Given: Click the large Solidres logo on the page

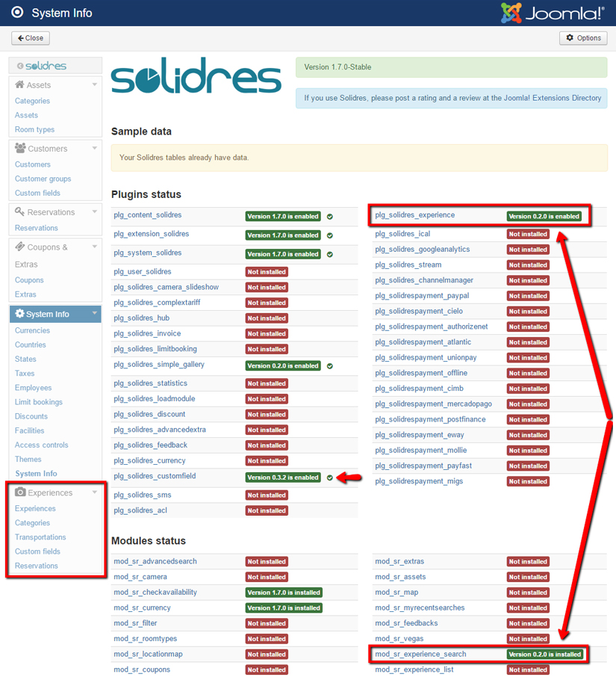Looking at the screenshot, I should (x=194, y=78).
